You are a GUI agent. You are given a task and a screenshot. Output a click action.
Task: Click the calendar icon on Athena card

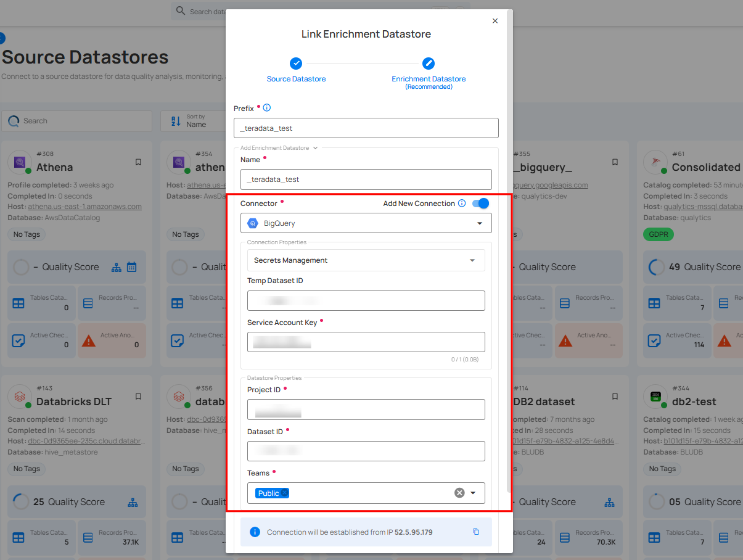click(131, 267)
